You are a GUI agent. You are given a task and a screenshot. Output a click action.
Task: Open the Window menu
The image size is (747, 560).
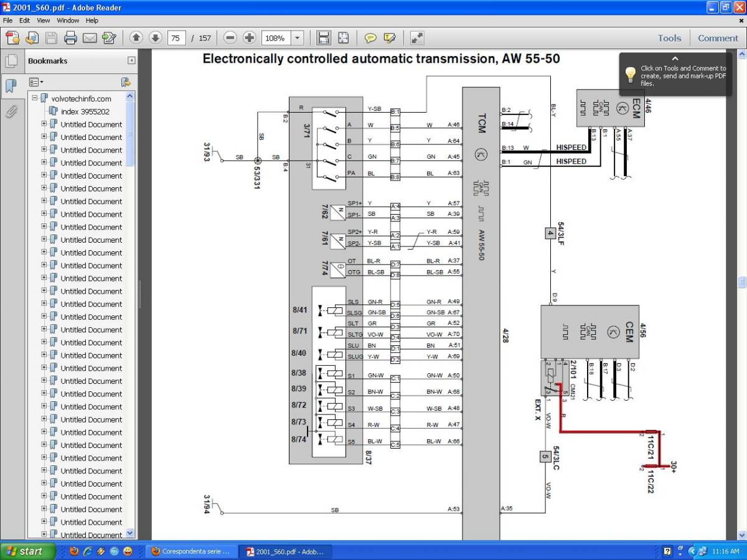pyautogui.click(x=67, y=21)
